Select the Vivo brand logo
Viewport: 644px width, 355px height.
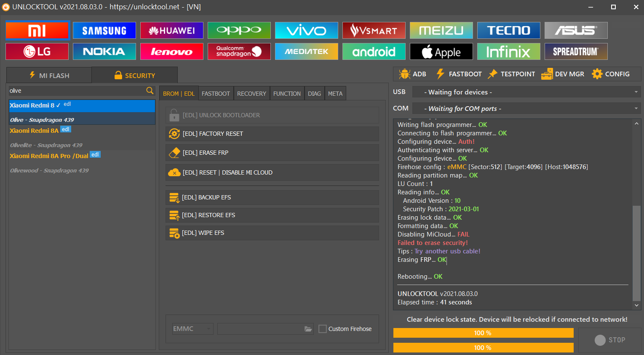point(307,30)
